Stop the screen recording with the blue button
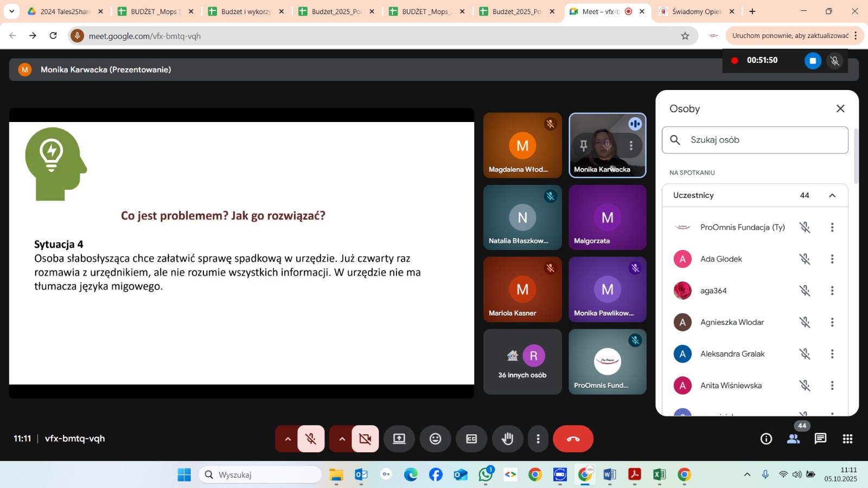The height and width of the screenshot is (488, 868). pos(812,61)
